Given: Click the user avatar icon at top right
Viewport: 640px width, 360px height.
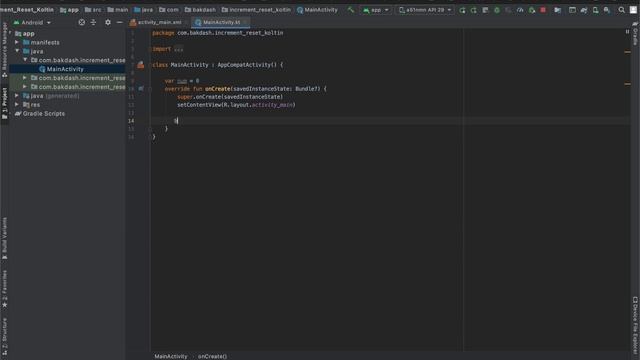Looking at the screenshot, I should (x=633, y=10).
